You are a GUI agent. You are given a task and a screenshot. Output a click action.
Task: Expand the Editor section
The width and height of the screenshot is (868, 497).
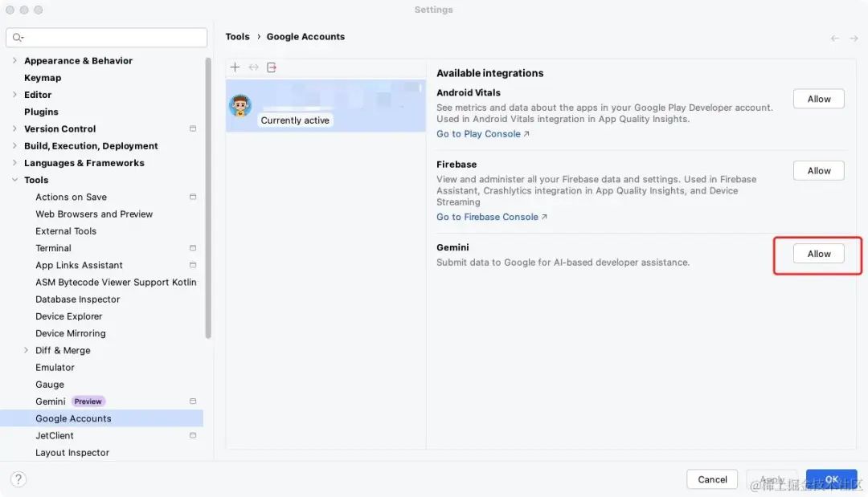(x=14, y=95)
